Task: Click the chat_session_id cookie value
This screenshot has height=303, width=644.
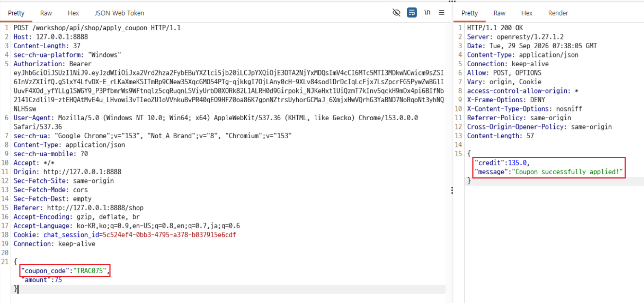Action: tap(169, 235)
